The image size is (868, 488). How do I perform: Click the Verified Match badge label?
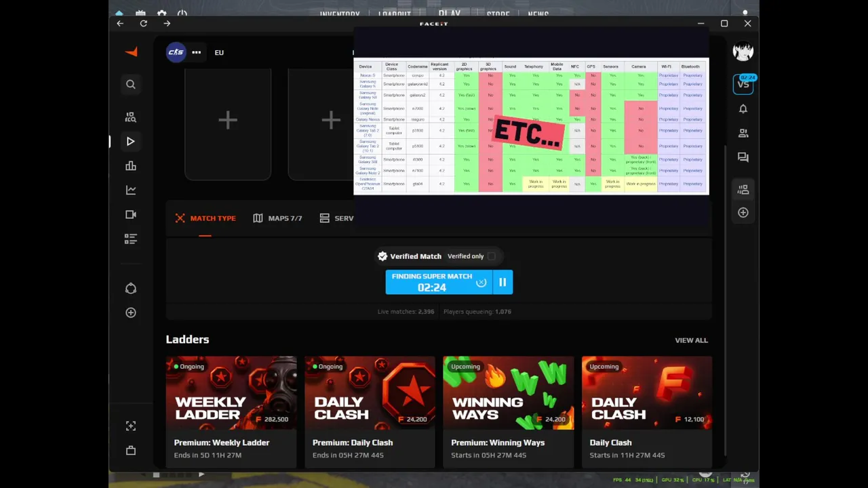(410, 256)
